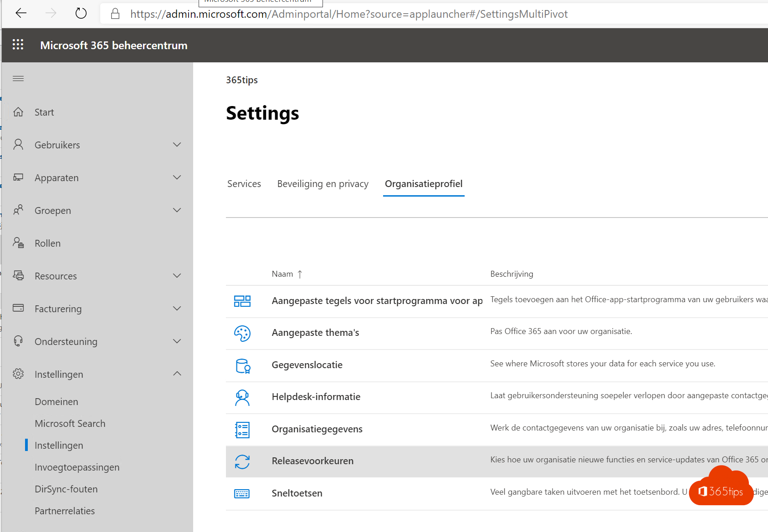Open Invoegtoepassingen in the sidebar
This screenshot has height=532, width=768.
coord(77,467)
